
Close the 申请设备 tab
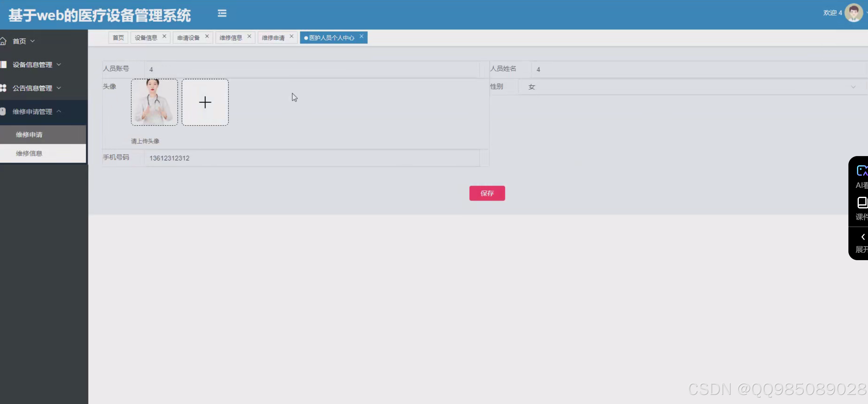click(207, 36)
